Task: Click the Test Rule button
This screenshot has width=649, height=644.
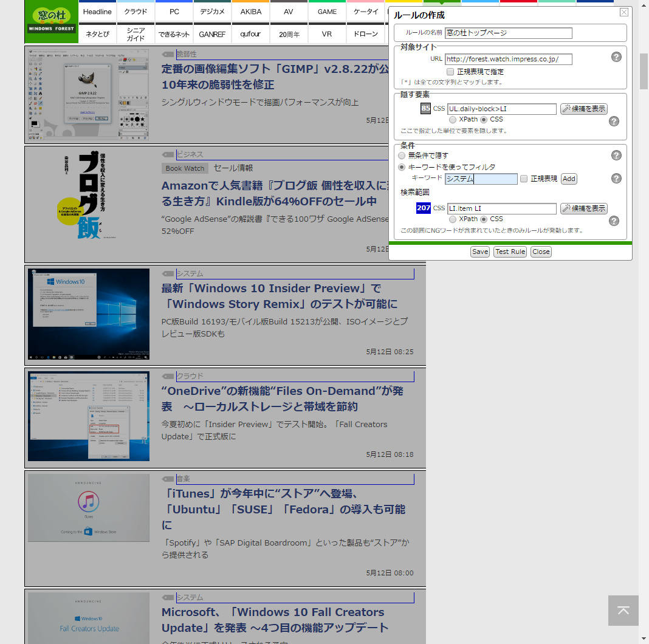Action: click(x=510, y=252)
